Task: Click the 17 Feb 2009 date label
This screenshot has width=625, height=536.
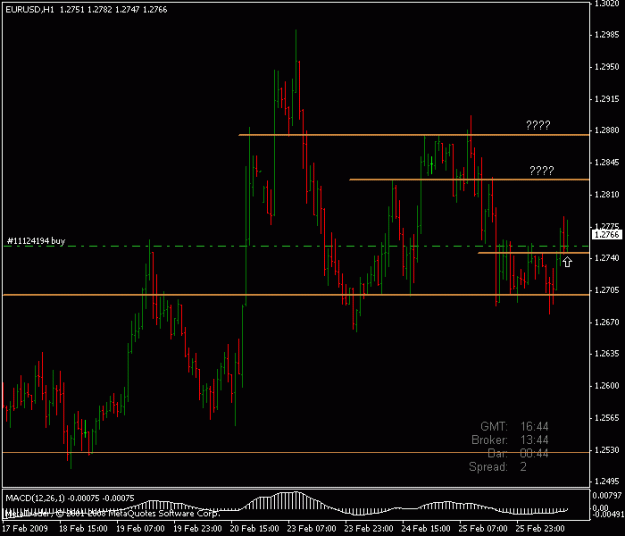Action: point(25,528)
